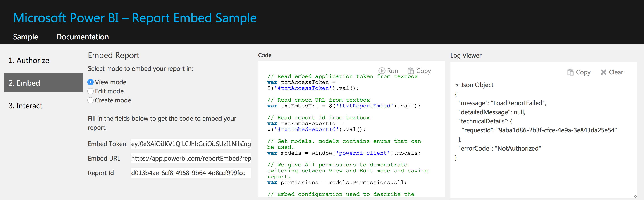Open step 3. Interact

(x=26, y=106)
